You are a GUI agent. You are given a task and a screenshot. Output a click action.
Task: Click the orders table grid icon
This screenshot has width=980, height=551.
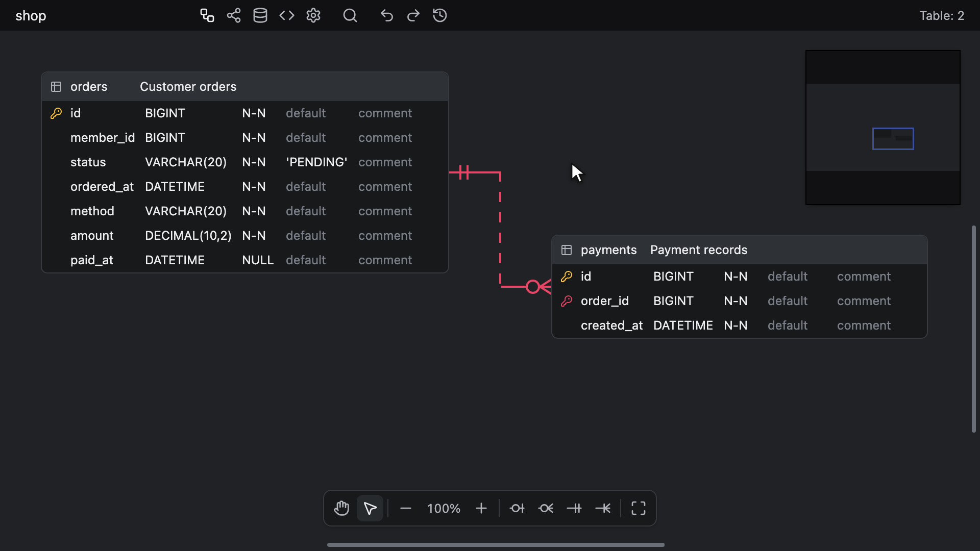(56, 87)
